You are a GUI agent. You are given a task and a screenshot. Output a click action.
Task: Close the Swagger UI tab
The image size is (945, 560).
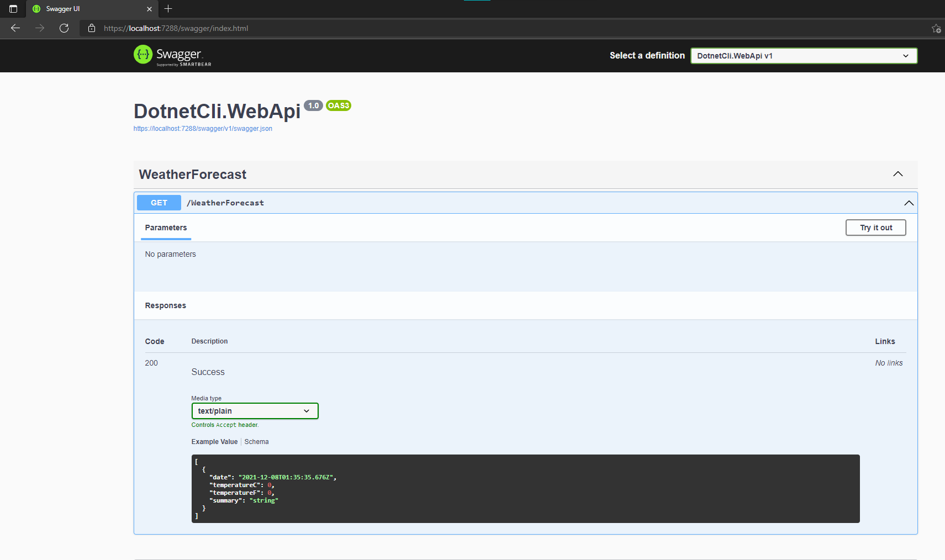click(x=149, y=9)
